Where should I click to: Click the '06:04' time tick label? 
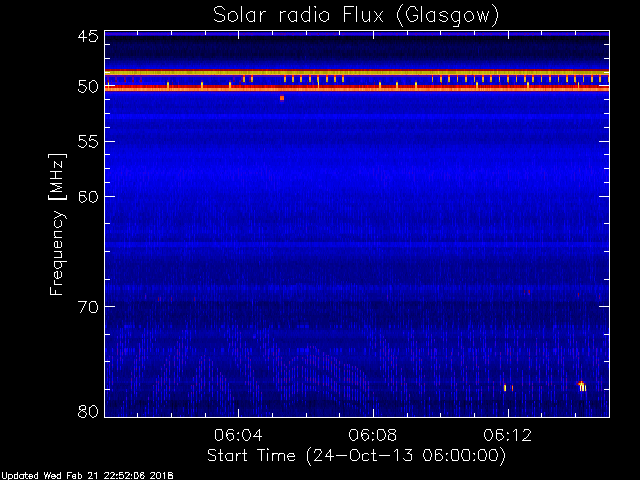coord(238,435)
